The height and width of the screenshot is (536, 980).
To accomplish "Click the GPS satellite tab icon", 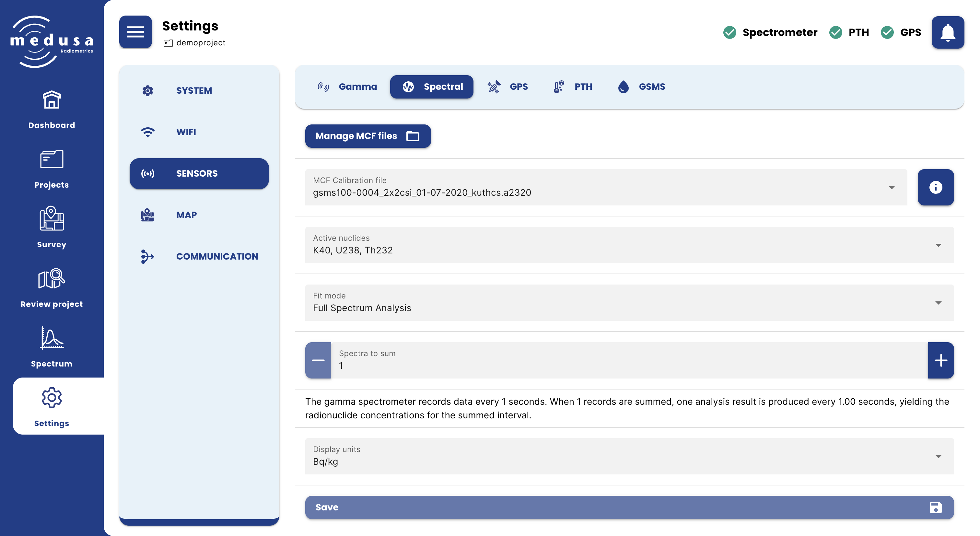I will [494, 87].
